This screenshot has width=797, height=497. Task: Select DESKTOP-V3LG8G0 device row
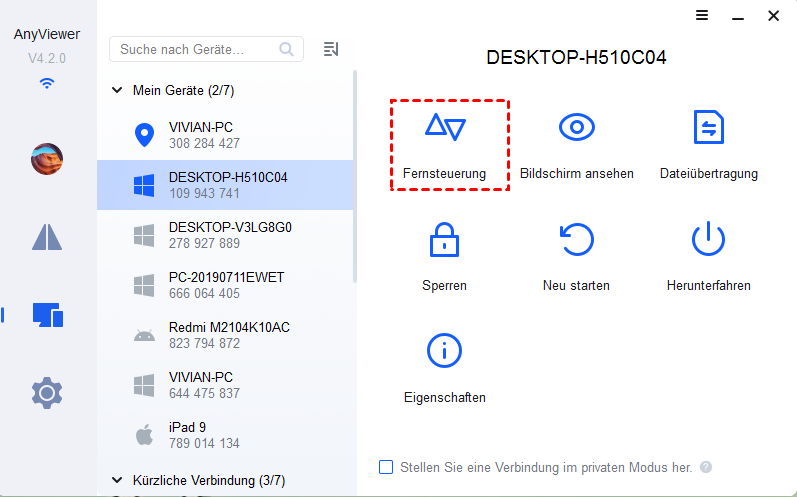pos(225,235)
